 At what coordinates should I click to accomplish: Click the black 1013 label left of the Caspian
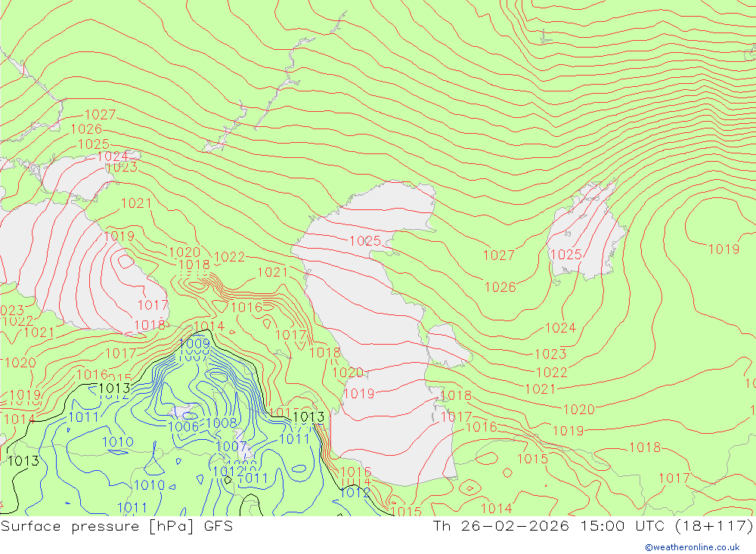pos(308,417)
